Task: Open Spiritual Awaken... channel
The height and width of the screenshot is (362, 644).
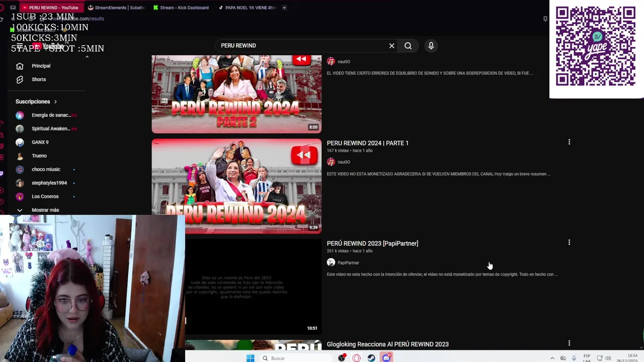Action: pos(46,129)
